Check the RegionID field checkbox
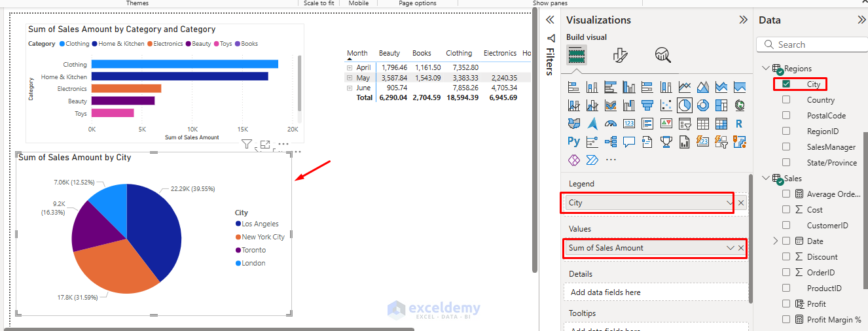868x331 pixels. click(786, 131)
